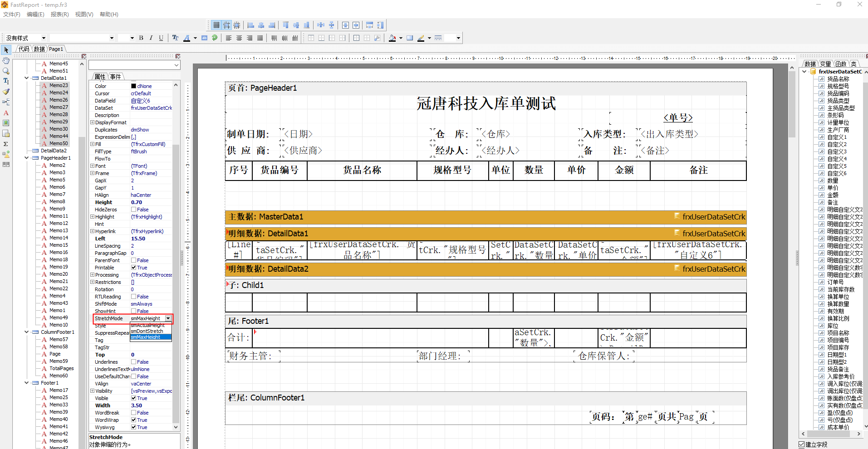
Task: Close the report tree panel
Action: (84, 56)
